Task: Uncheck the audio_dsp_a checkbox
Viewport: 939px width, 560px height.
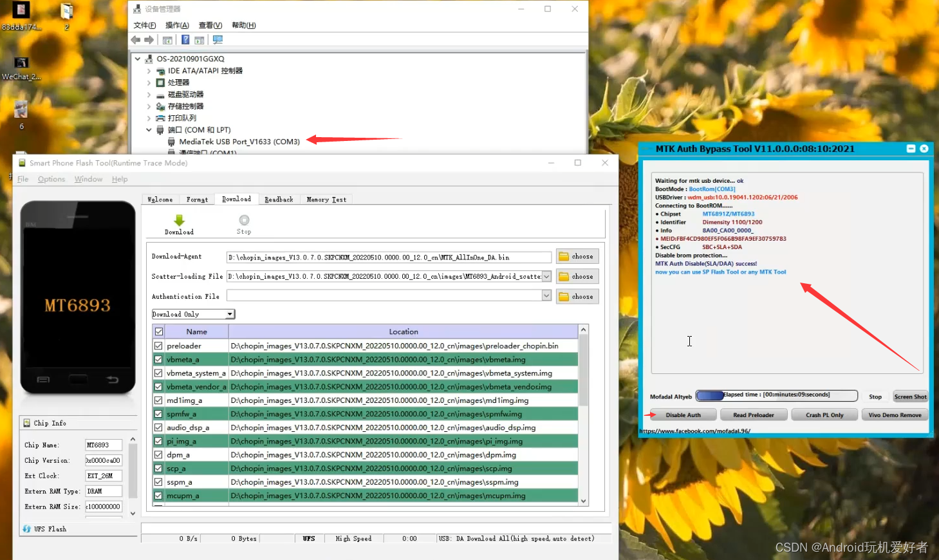Action: coord(158,427)
